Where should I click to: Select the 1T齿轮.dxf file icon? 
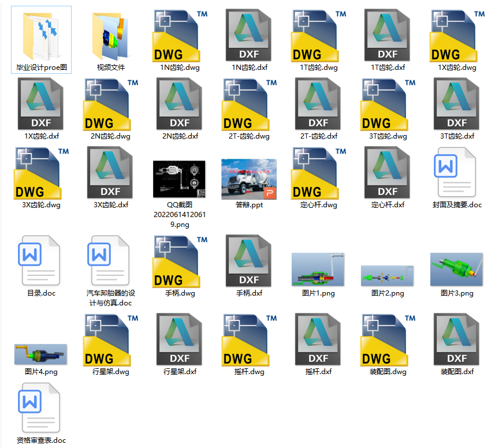388,36
